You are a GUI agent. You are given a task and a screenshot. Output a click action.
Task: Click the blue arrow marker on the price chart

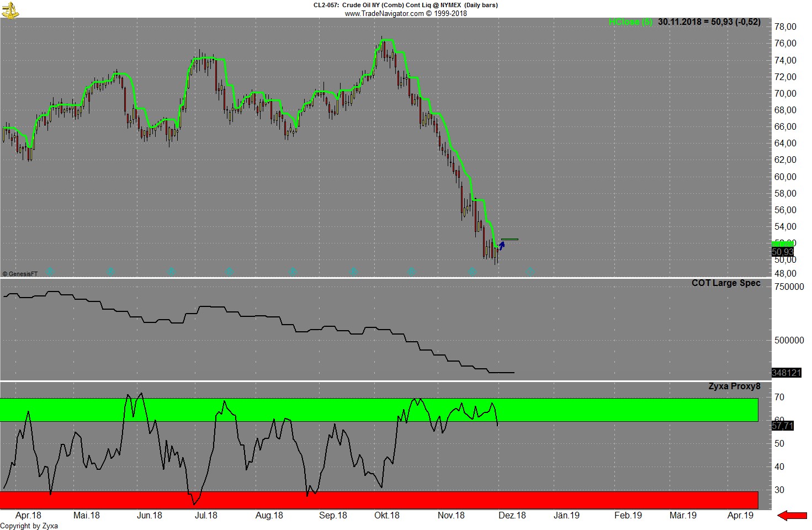coord(502,245)
